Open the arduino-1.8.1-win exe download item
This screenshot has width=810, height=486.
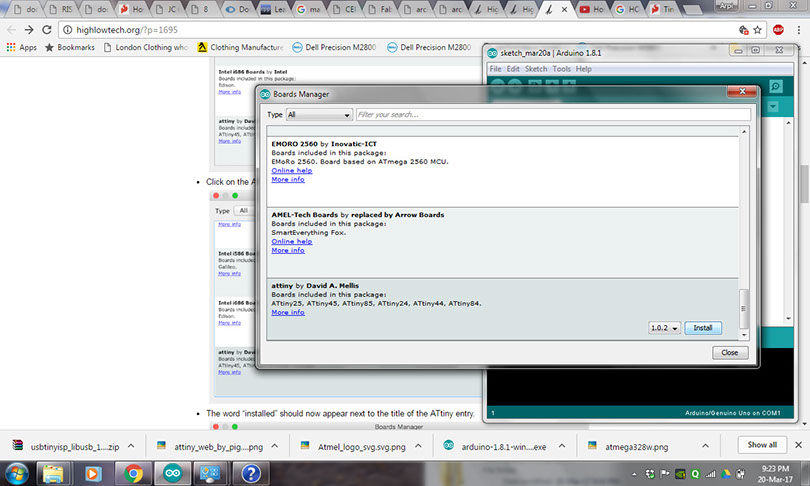tap(496, 446)
